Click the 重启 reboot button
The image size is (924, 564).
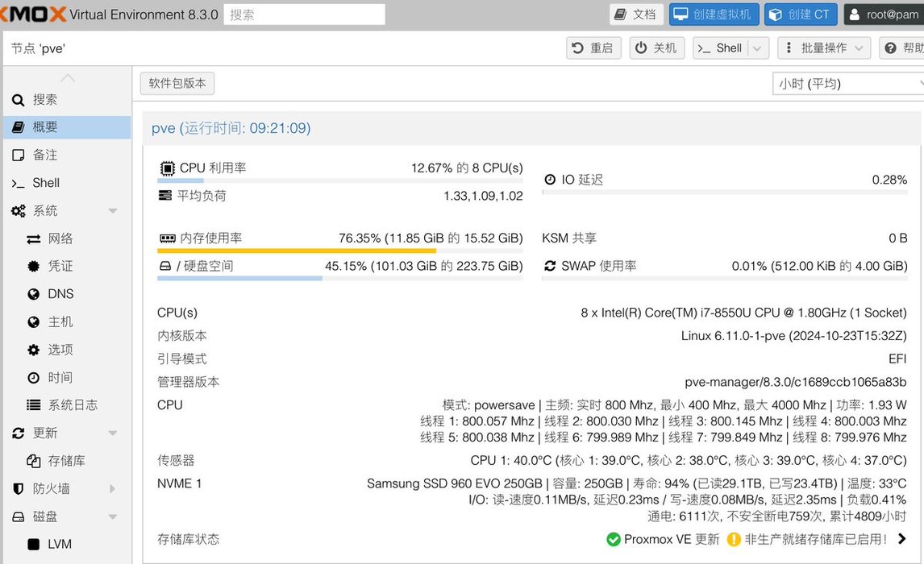coord(593,48)
